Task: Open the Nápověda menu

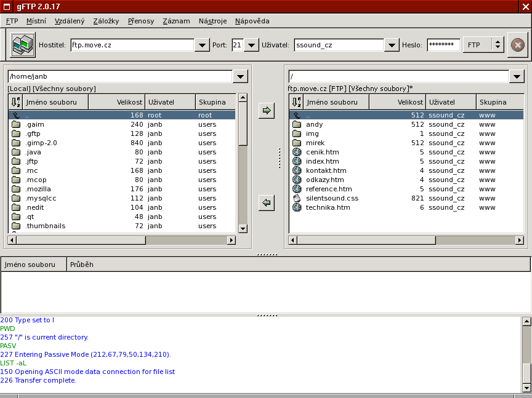Action: (x=252, y=21)
